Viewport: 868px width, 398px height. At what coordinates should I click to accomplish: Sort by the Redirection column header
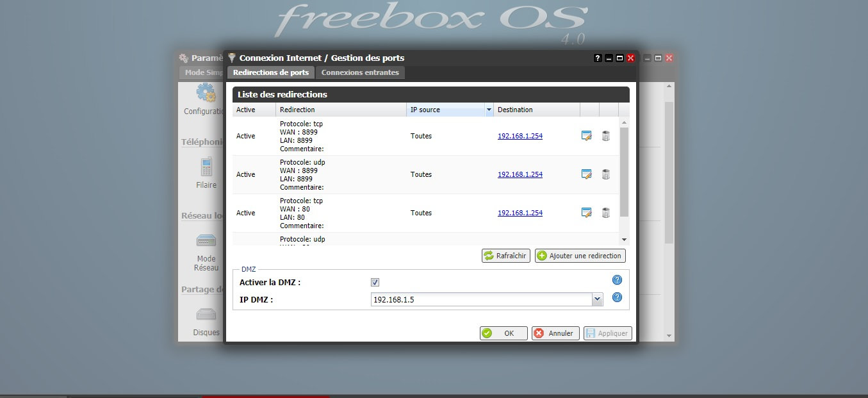pyautogui.click(x=341, y=110)
